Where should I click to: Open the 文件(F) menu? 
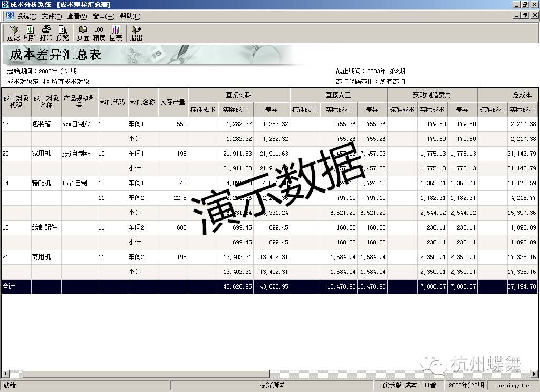point(51,16)
